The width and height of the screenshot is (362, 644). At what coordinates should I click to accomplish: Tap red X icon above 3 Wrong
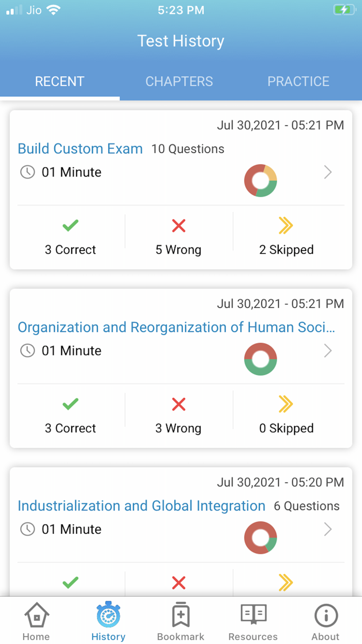(x=178, y=404)
